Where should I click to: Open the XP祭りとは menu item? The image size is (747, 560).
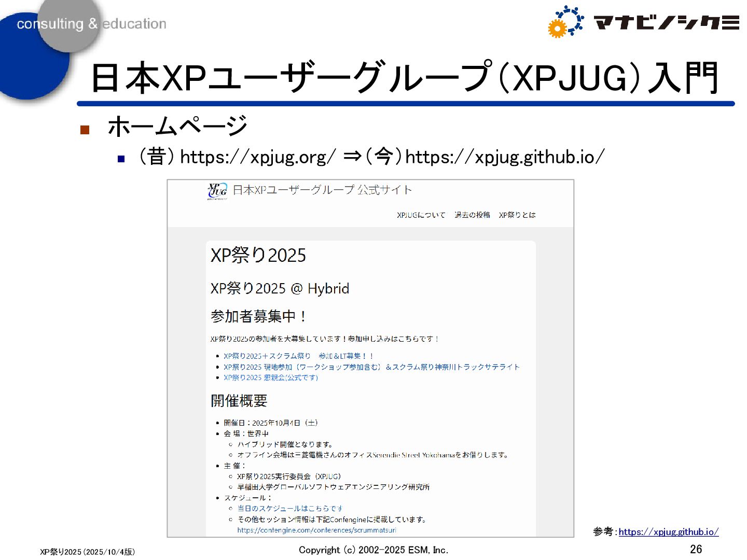517,215
